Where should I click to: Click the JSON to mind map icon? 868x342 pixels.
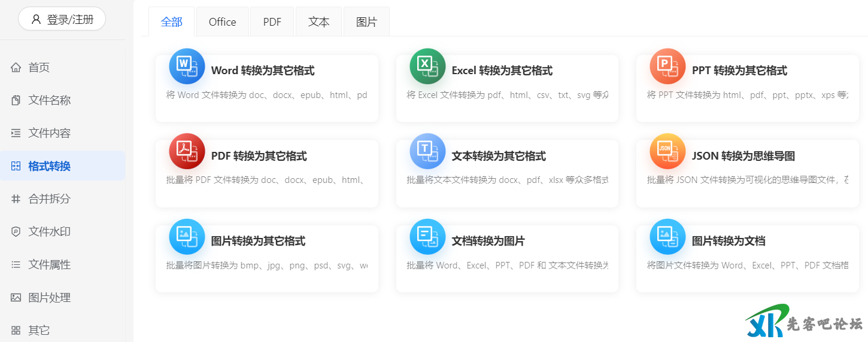coord(667,151)
